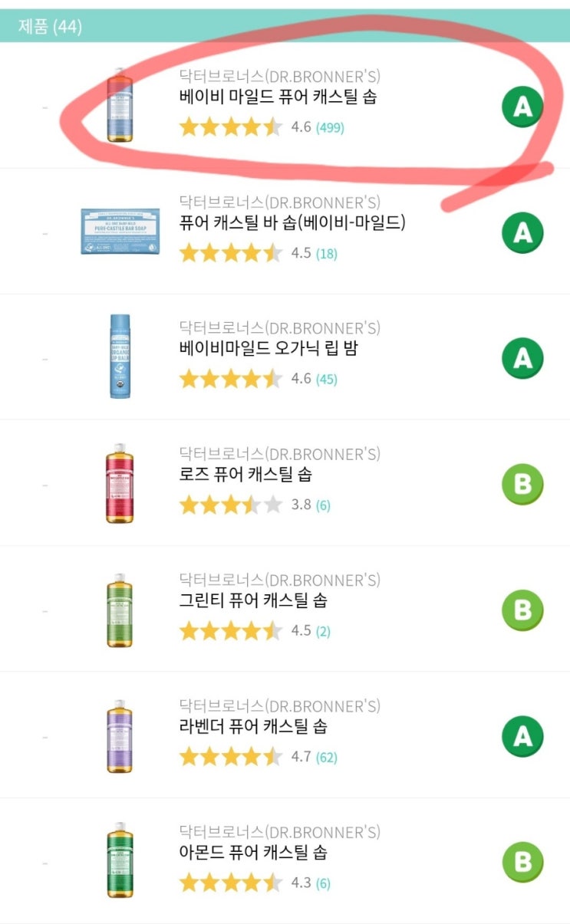Open the blue baby mild soap bottle image
The width and height of the screenshot is (570, 924).
(120, 105)
